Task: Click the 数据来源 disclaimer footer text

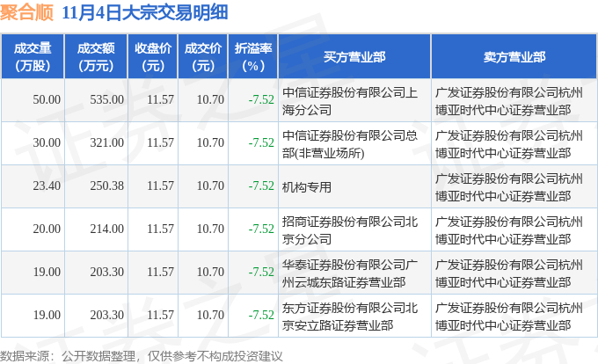Action: click(142, 356)
